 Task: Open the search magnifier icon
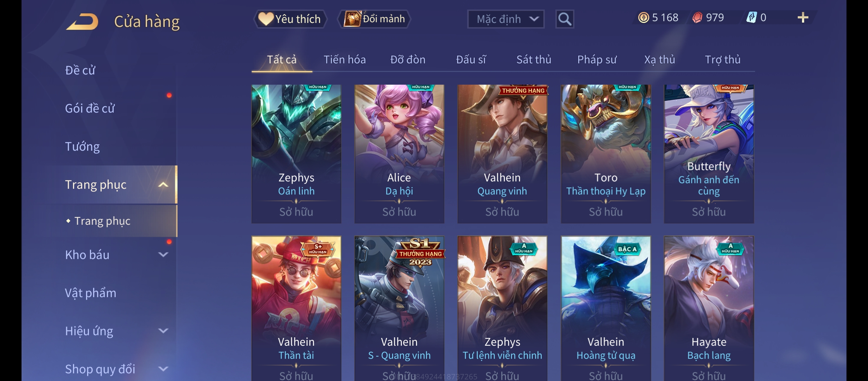click(565, 19)
